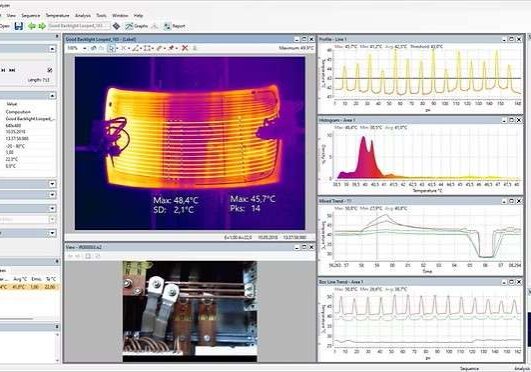Click the grayed icon between Graphs and Report
The width and height of the screenshot is (531, 372).
point(155,26)
